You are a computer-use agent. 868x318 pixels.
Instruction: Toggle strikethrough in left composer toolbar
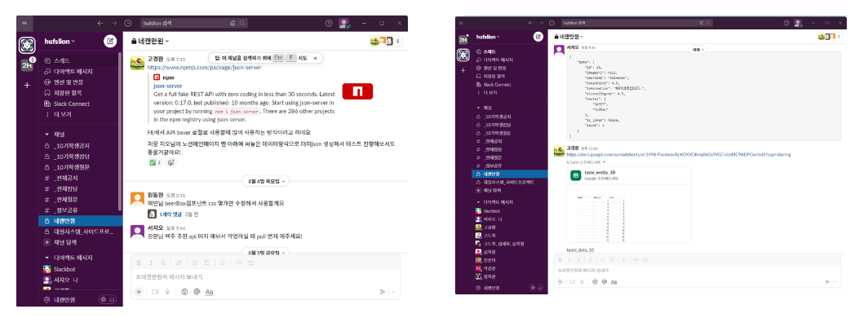(x=163, y=262)
